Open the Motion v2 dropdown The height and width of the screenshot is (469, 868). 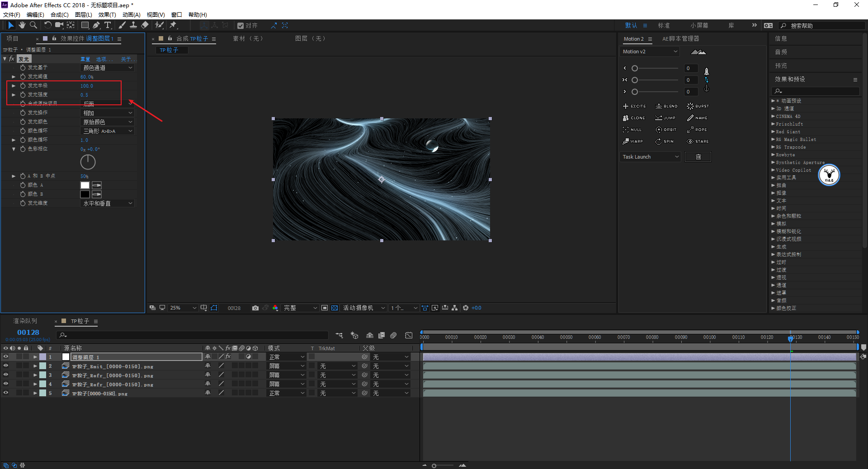coord(650,52)
